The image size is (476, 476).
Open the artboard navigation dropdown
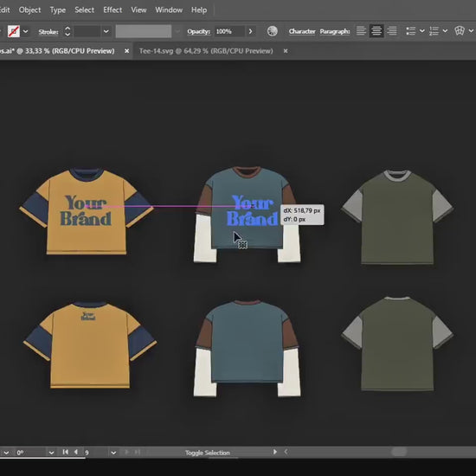[x=113, y=453]
